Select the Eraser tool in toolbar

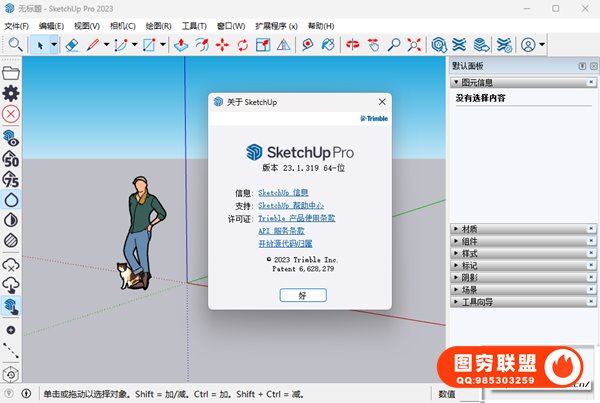click(x=72, y=45)
